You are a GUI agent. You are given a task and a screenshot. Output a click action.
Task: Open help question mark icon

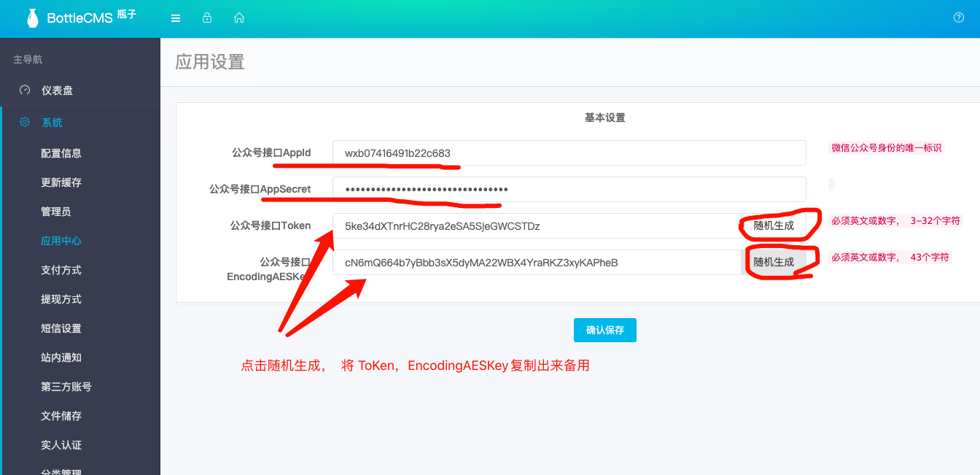pyautogui.click(x=959, y=18)
